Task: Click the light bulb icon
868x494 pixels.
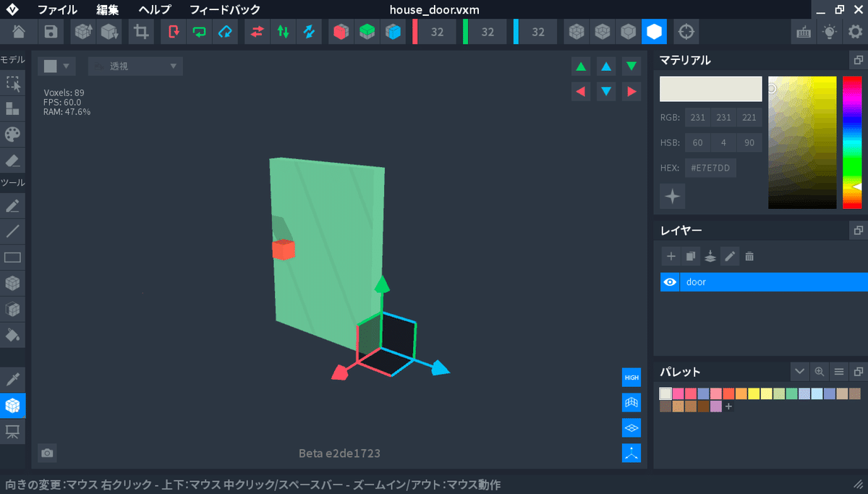Action: click(830, 32)
